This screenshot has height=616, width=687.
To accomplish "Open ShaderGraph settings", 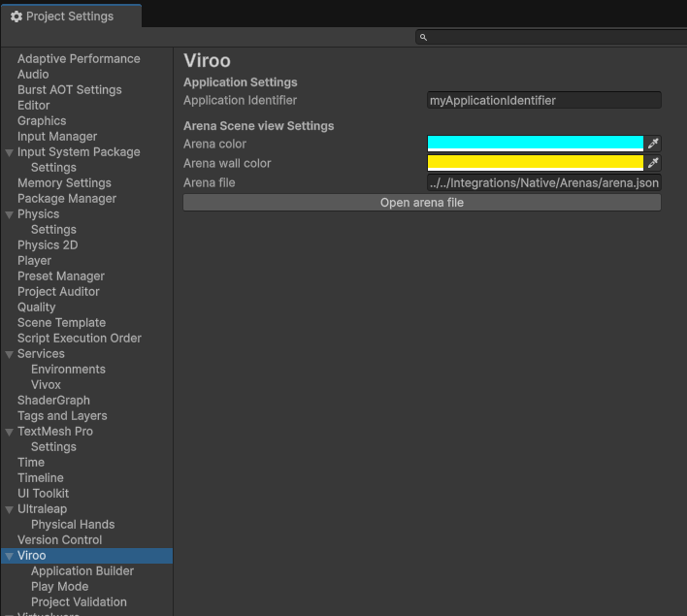I will click(x=53, y=401).
